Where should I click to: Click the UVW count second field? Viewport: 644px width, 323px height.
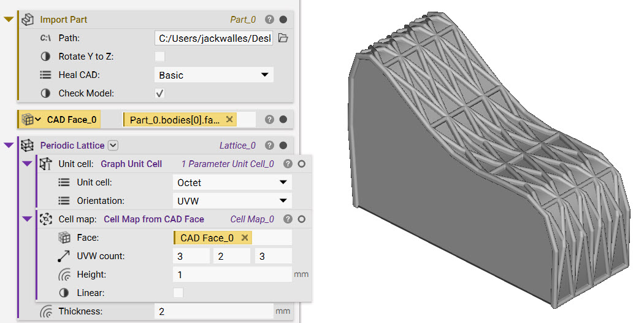232,256
